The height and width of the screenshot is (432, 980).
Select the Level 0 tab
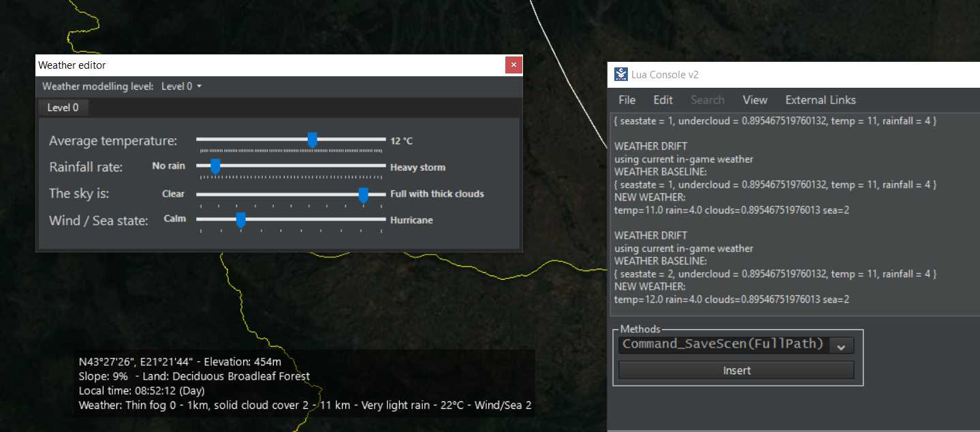tap(63, 107)
